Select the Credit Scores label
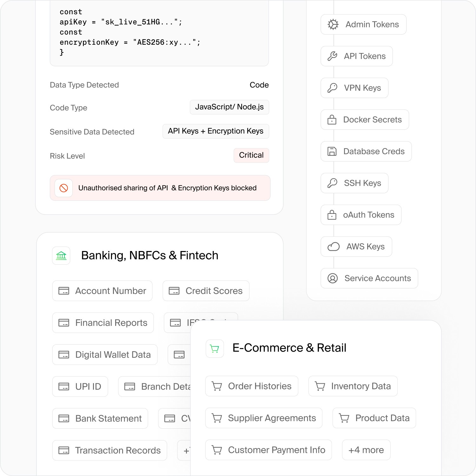The image size is (476, 476). point(214,291)
